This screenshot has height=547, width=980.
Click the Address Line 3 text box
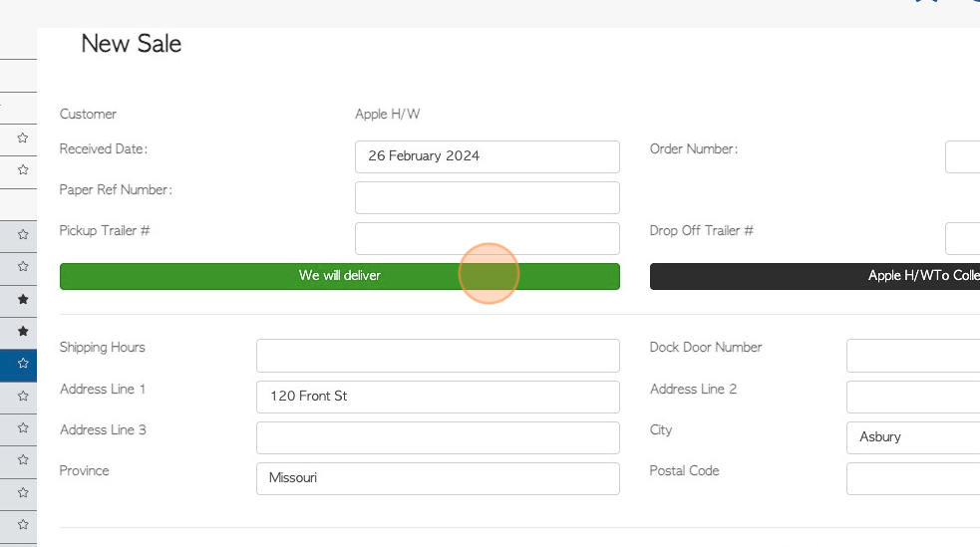coord(438,437)
